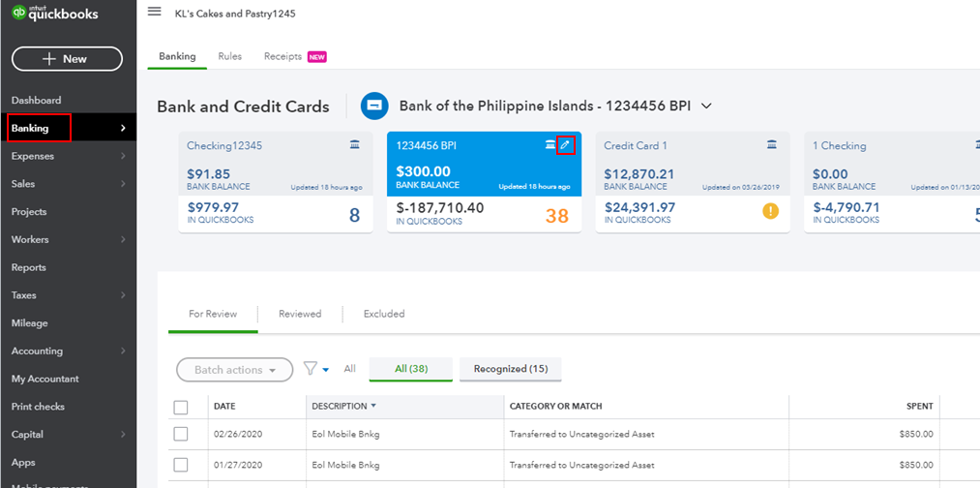Click $850.00 spent on 02/26/2020 row
The height and width of the screenshot is (488, 980).
[x=915, y=434]
